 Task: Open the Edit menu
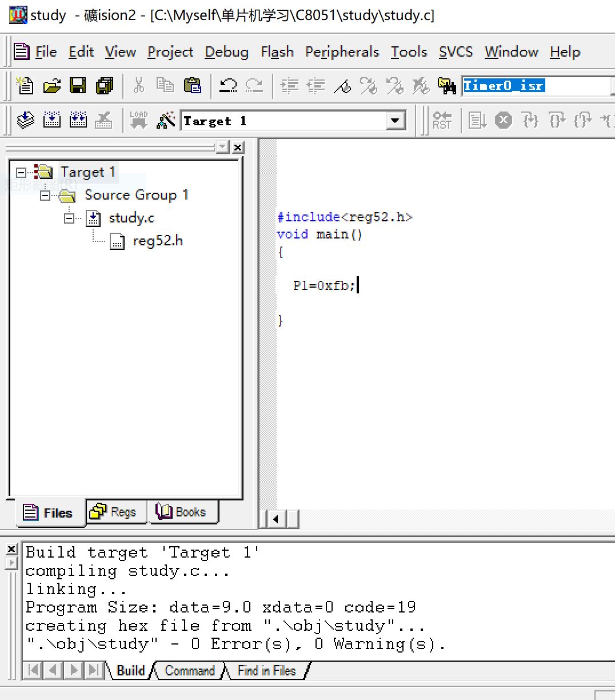(81, 52)
